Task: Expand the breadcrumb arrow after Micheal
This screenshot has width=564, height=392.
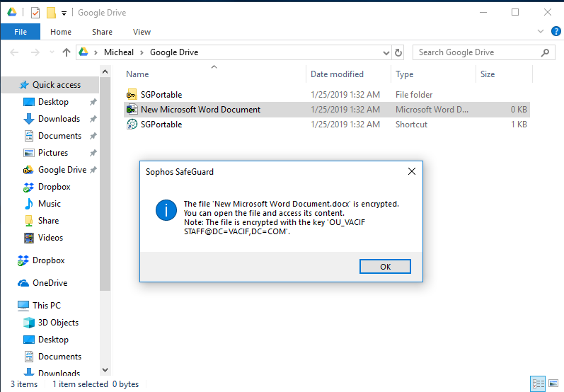Action: click(x=142, y=52)
